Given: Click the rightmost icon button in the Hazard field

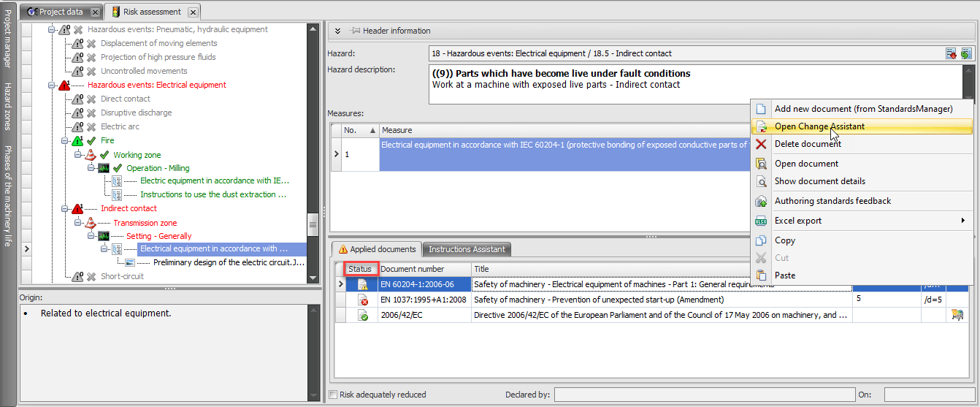Looking at the screenshot, I should (966, 53).
